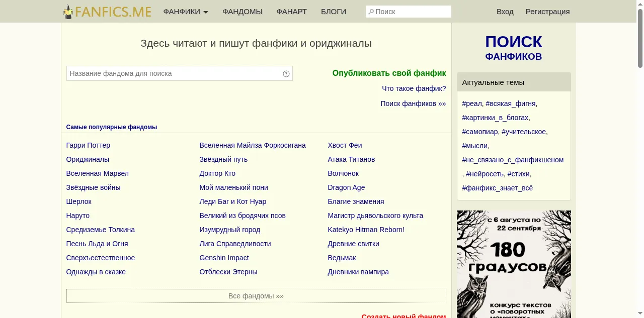Open the Ведьмак fandom
Viewport: 644px width, 318px height.
tap(342, 258)
